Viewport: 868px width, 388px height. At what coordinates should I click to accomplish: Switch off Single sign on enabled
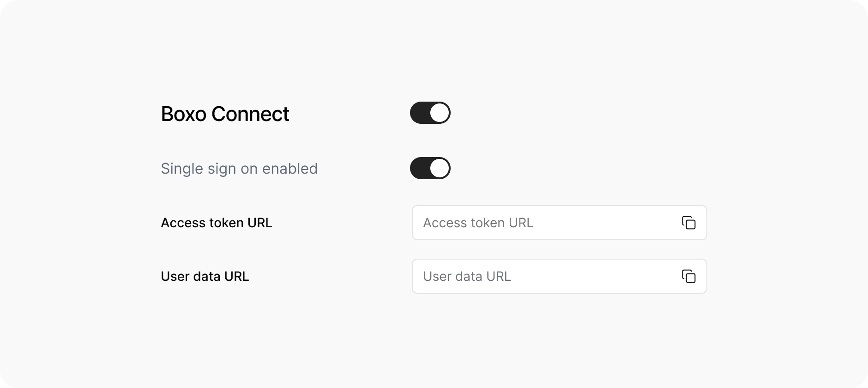430,168
